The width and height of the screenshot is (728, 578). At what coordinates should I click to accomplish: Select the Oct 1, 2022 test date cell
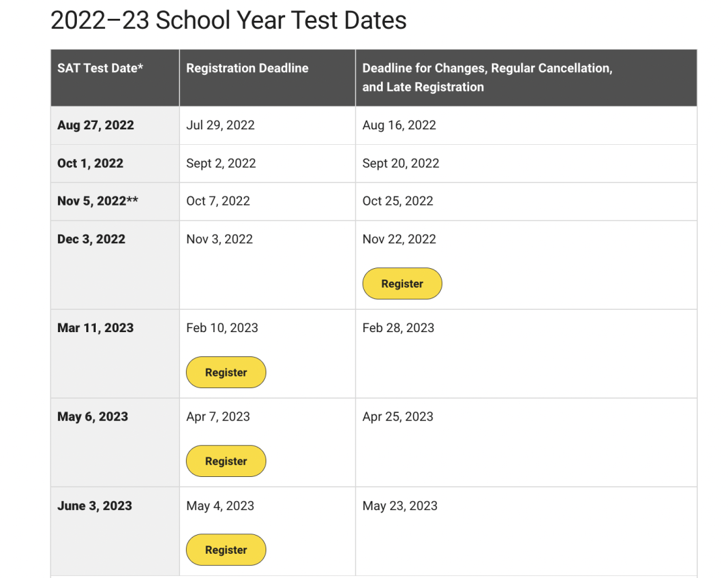(115, 163)
